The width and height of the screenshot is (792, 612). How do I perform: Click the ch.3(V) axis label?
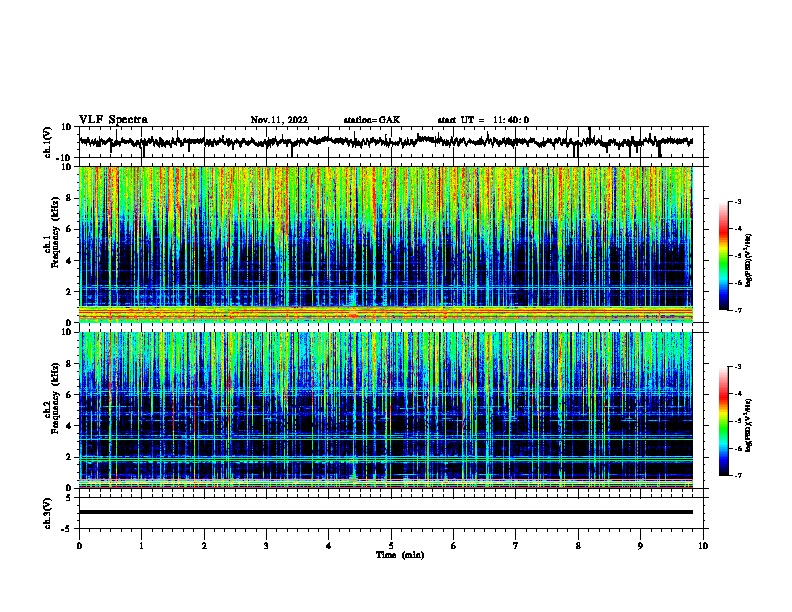pos(48,513)
